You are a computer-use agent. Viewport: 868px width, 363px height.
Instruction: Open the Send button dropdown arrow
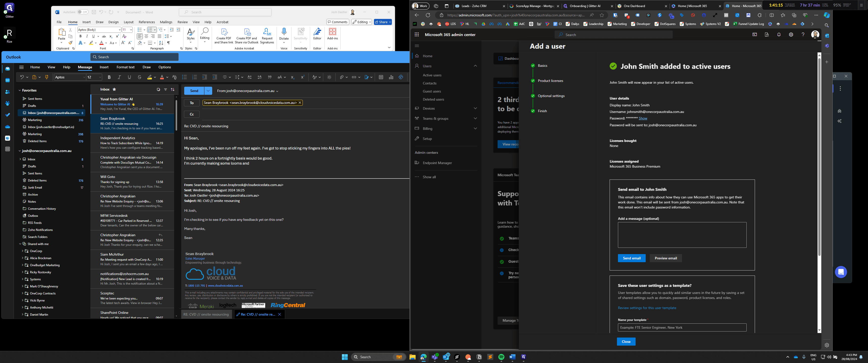point(208,90)
